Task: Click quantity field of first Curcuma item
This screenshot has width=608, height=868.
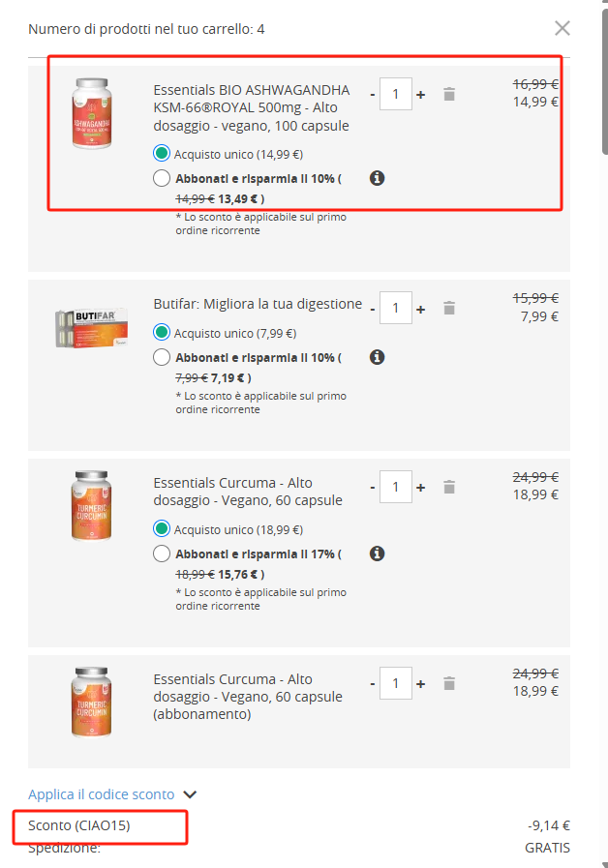Action: [x=395, y=487]
